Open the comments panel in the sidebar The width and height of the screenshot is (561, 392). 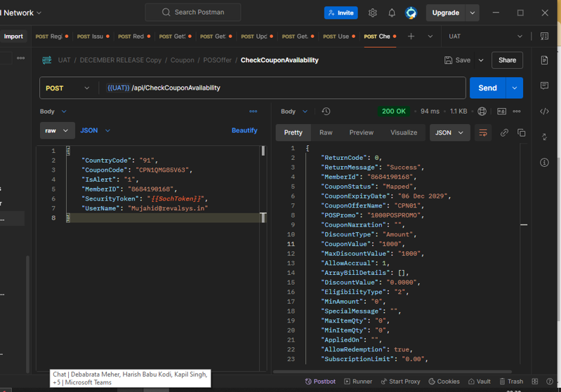point(544,86)
